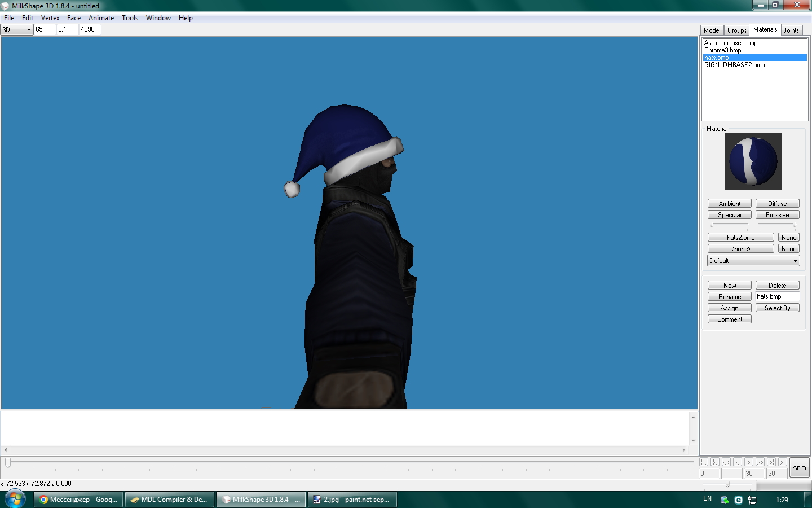
Task: Jump to the first frame (||< button)
Action: (704, 462)
